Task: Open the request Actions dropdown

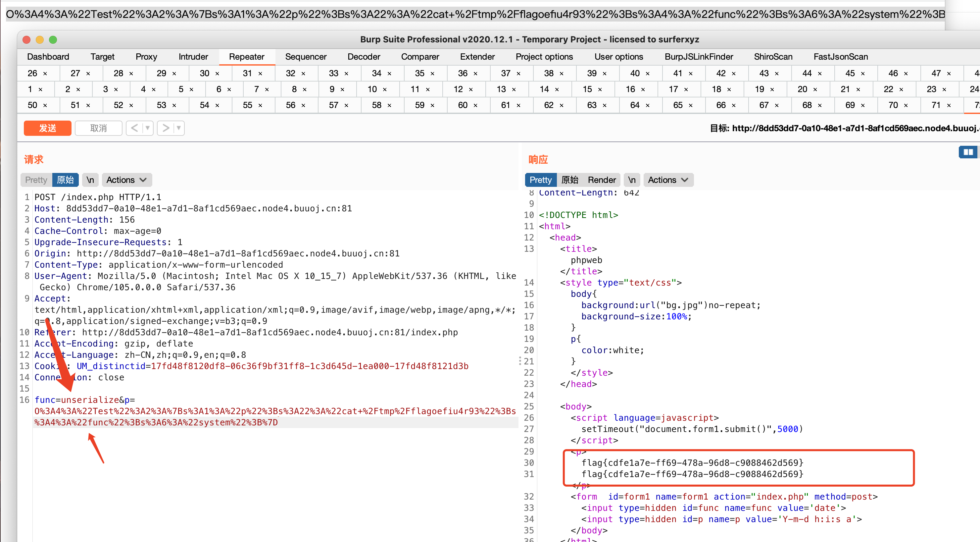Action: tap(127, 180)
